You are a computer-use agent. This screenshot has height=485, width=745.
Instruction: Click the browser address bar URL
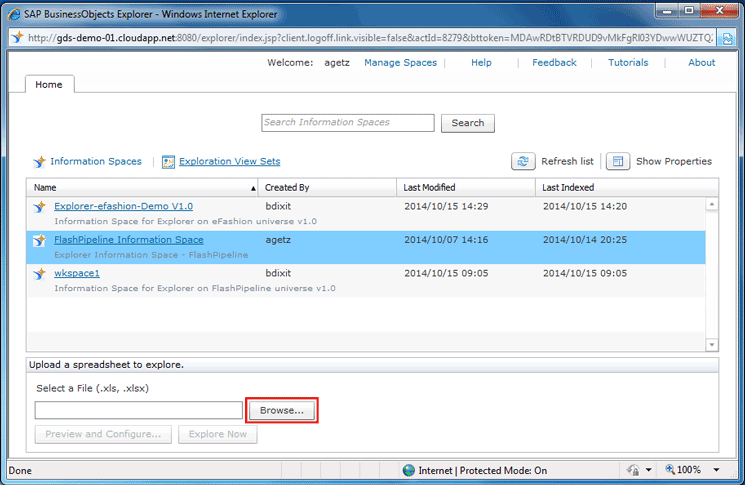click(371, 38)
